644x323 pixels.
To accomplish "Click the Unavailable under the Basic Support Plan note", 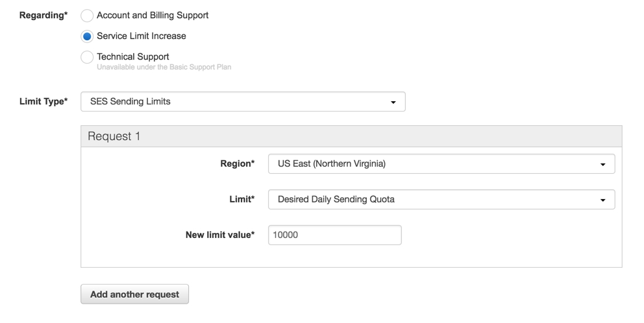I will (164, 67).
